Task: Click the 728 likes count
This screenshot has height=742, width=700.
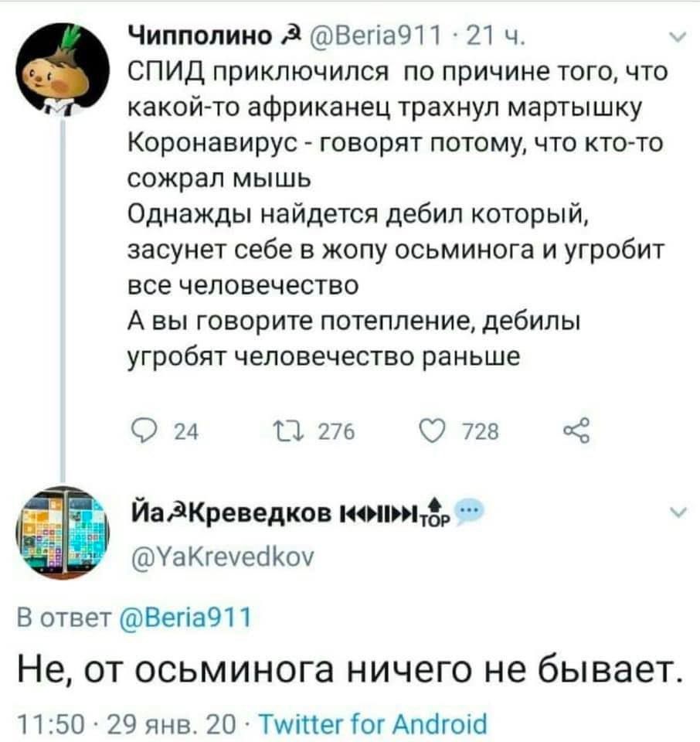Action: click(481, 431)
